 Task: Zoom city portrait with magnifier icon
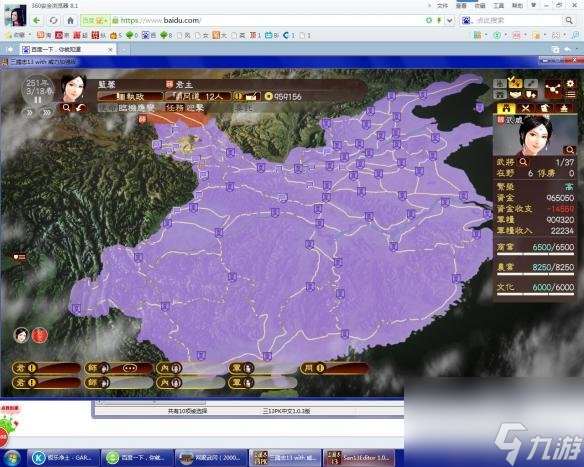569,150
